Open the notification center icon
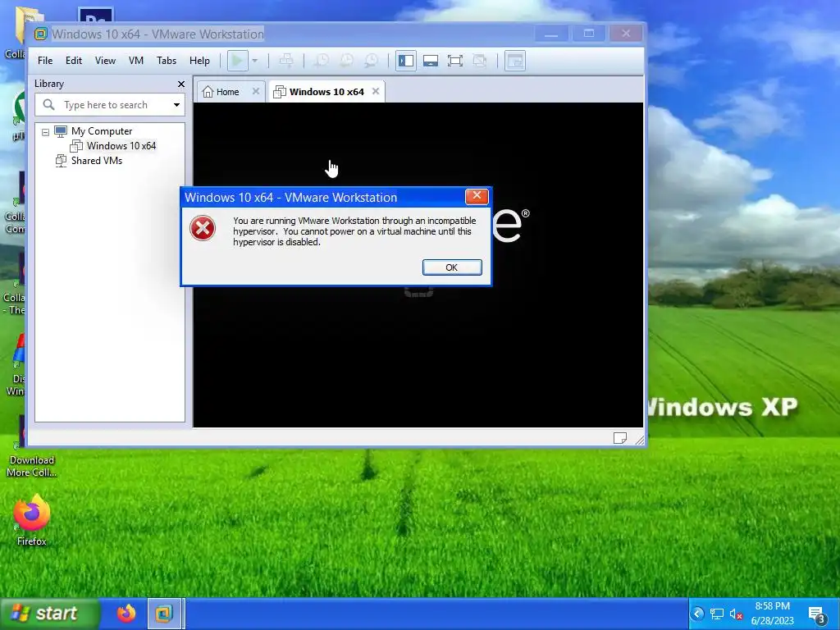This screenshot has width=840, height=630. tap(818, 615)
